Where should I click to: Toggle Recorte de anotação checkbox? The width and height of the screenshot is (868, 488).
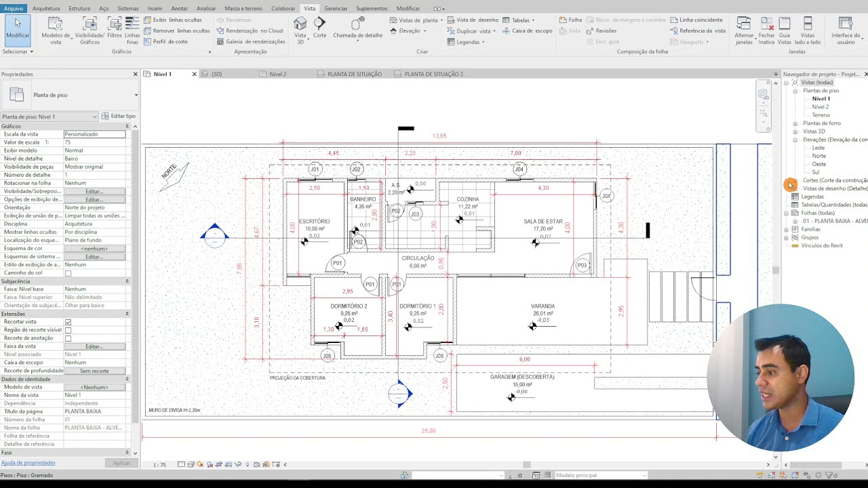[68, 338]
